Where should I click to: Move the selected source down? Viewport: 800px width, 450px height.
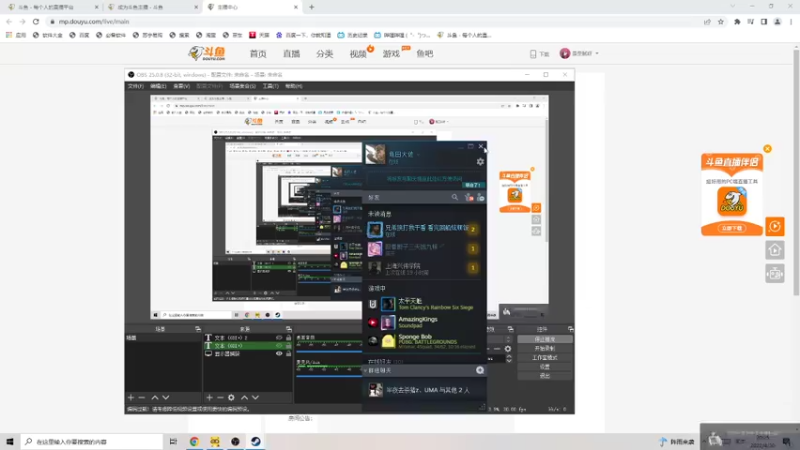pos(255,397)
